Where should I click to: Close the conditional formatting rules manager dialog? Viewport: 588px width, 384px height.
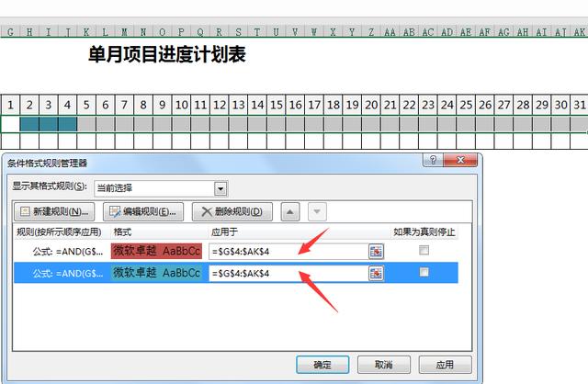460,160
